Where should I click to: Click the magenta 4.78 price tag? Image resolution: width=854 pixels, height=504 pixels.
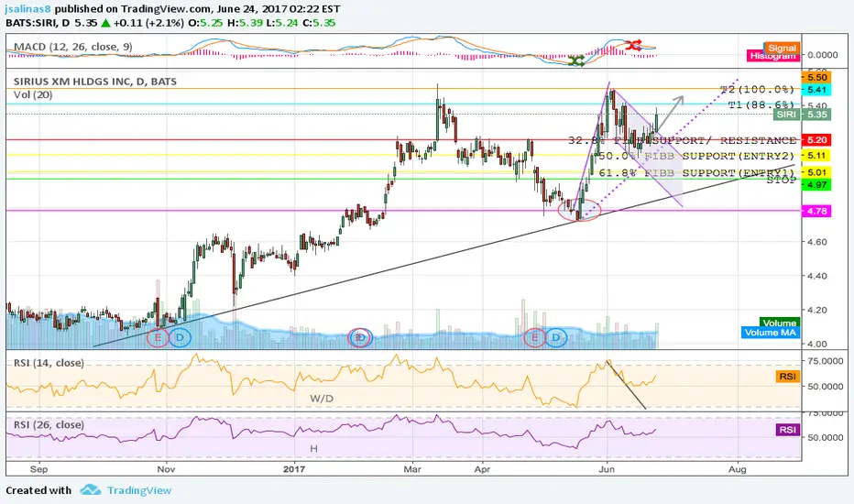tap(816, 211)
